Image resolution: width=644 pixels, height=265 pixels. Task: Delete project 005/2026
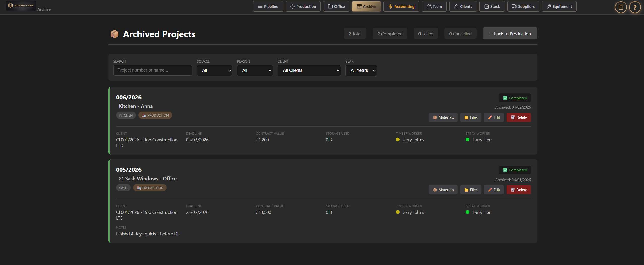tap(519, 190)
